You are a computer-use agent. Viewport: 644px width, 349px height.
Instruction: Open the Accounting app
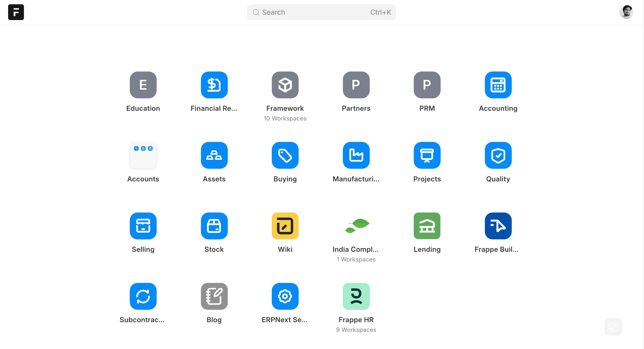pos(498,85)
